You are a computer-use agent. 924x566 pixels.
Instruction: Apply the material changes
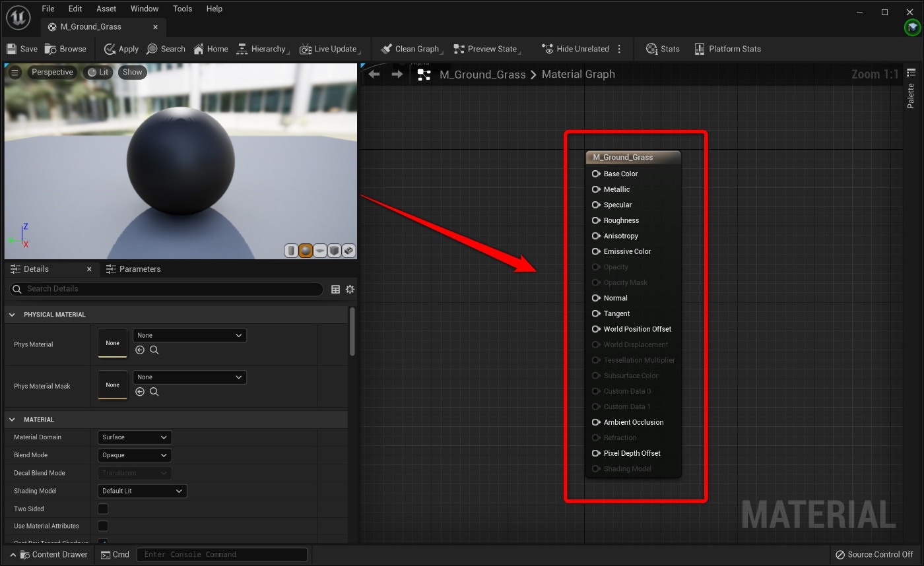(121, 48)
